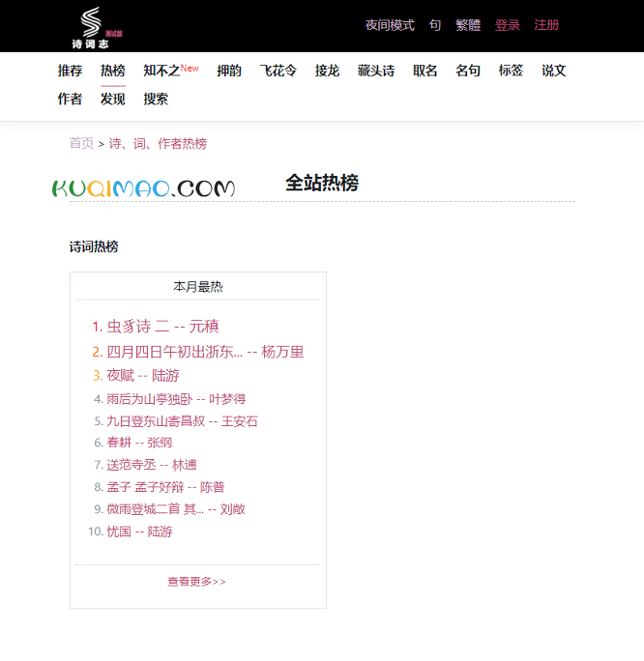Open the 取名 menu item

424,71
